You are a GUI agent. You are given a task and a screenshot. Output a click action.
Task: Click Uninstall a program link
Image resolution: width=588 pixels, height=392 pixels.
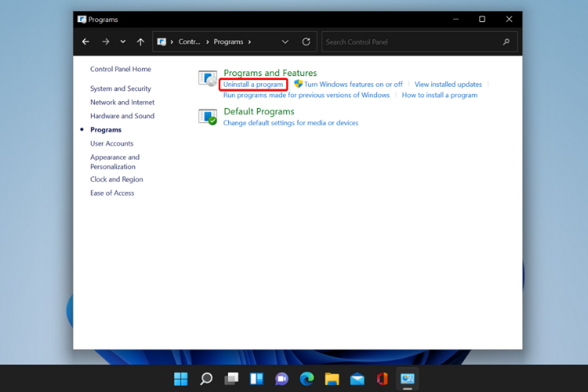pos(252,84)
